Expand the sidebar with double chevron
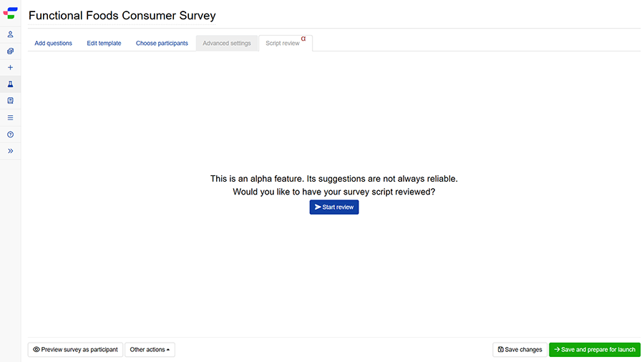The height and width of the screenshot is (362, 644). coord(10,151)
